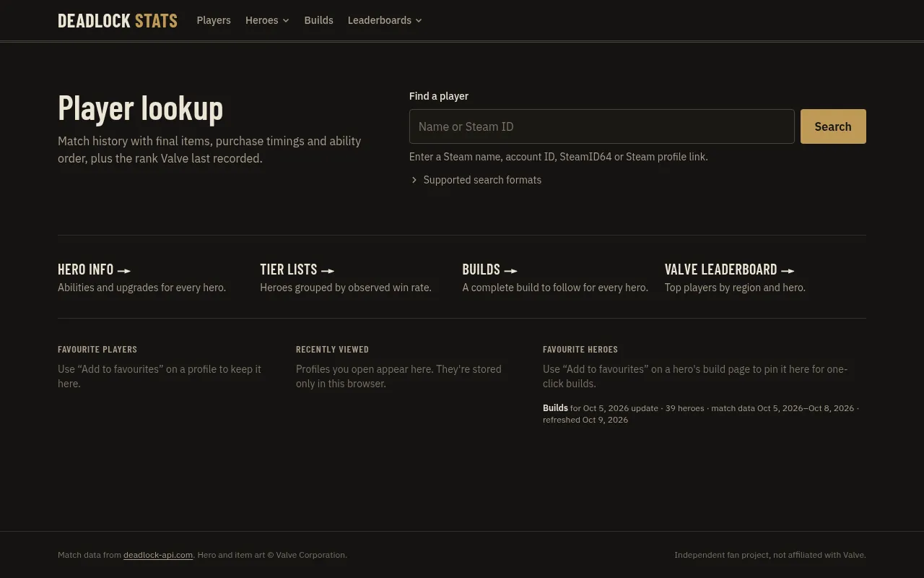Open the Hero Info link
924x578 pixels.
point(95,269)
